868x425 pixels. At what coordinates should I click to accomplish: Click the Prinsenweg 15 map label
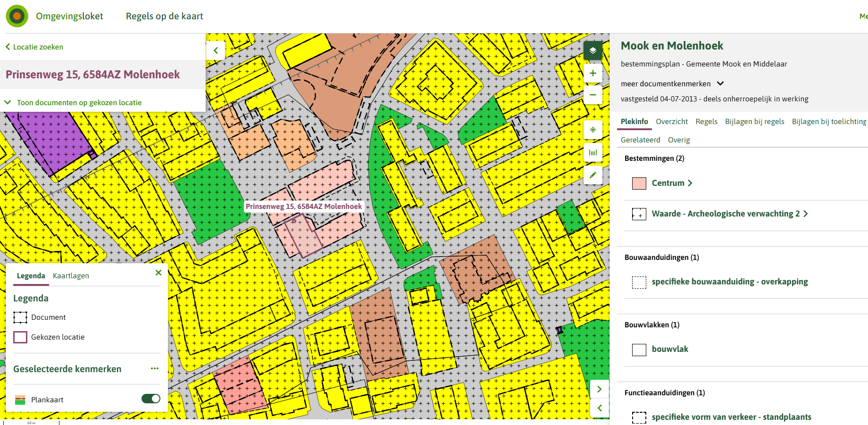pos(304,206)
